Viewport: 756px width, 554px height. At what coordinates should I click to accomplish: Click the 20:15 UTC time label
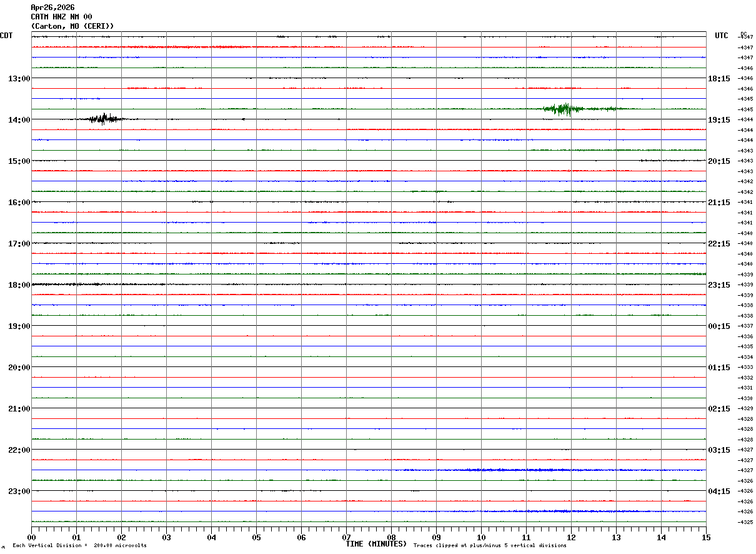coord(719,161)
